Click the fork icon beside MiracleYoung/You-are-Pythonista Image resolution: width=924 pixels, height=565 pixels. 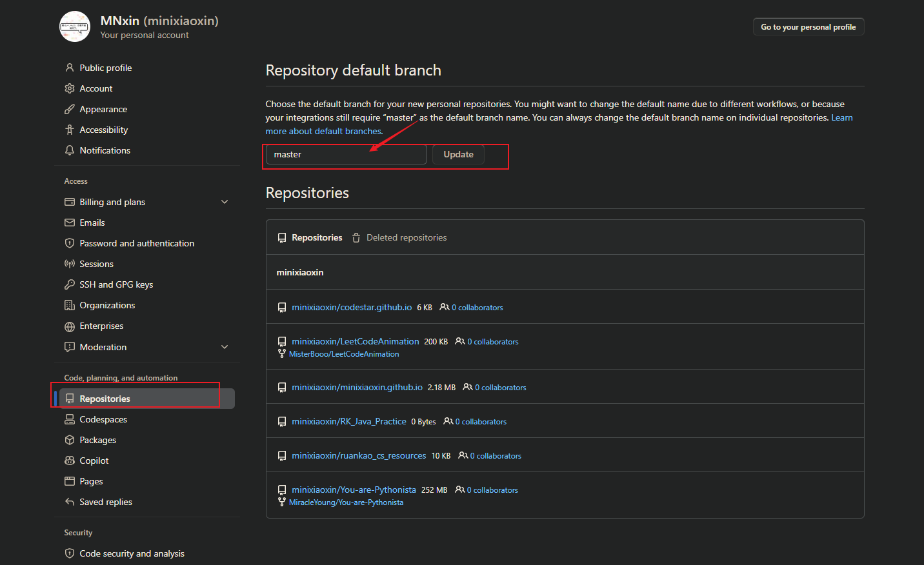coord(282,502)
